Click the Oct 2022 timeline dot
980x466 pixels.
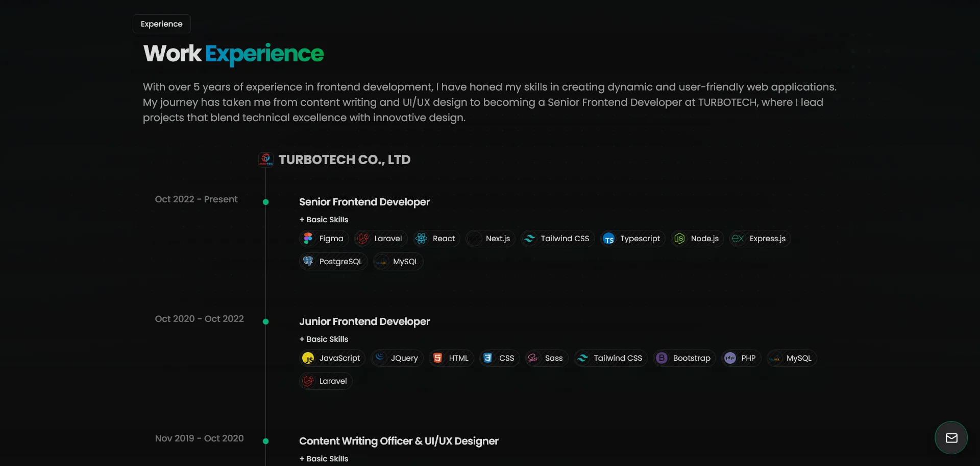pos(265,202)
